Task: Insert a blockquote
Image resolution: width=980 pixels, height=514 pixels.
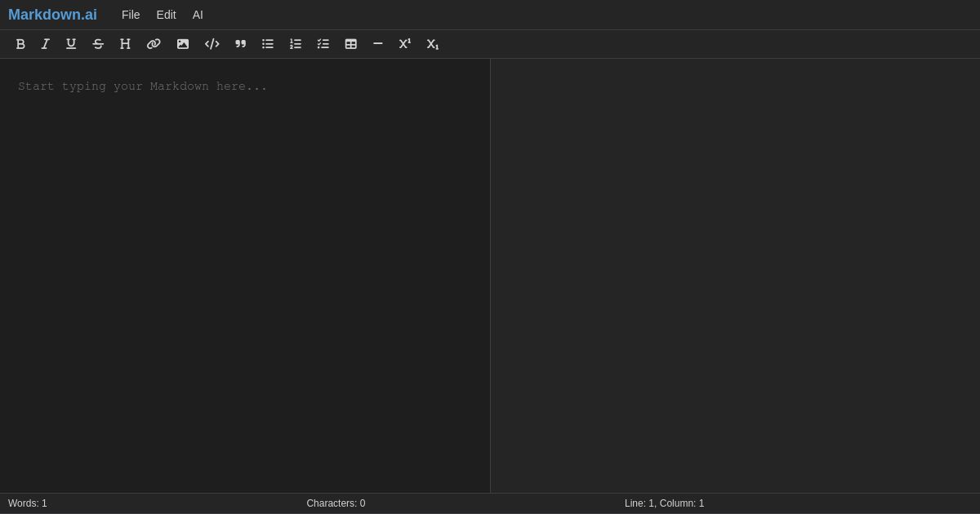Action: [x=240, y=44]
